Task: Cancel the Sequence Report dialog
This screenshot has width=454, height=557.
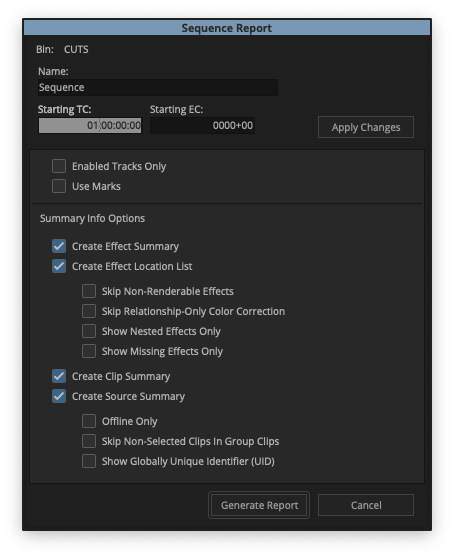Action: [x=366, y=505]
